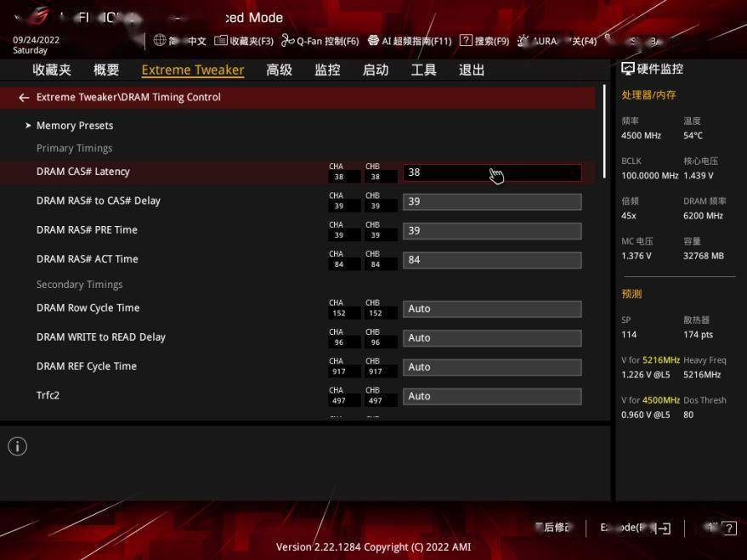Click the EzMode arrow icon at bottom

664,529
